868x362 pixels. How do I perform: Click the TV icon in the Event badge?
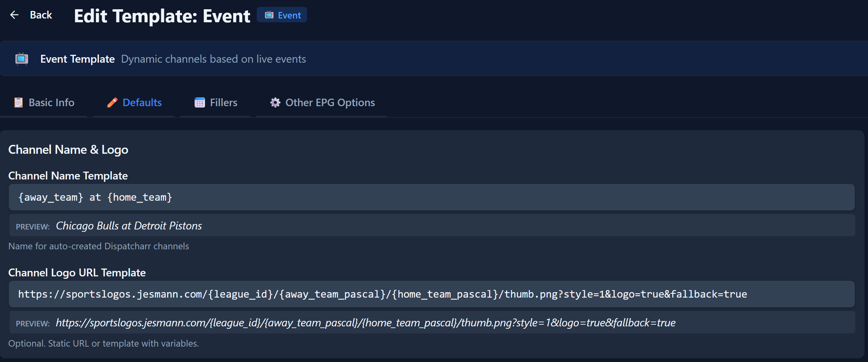269,15
